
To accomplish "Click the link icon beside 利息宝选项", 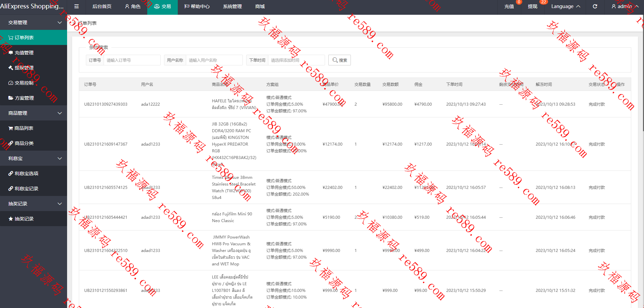I will 11,173.
